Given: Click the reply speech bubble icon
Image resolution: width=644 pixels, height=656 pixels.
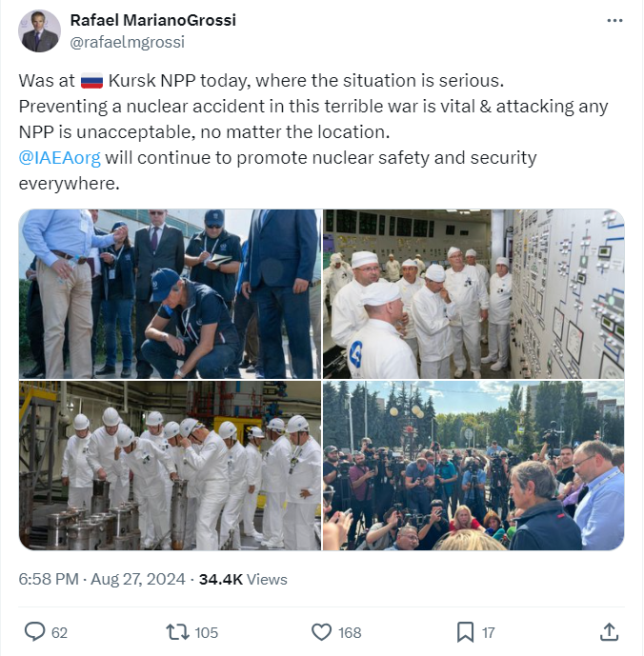Looking at the screenshot, I should coord(34,632).
